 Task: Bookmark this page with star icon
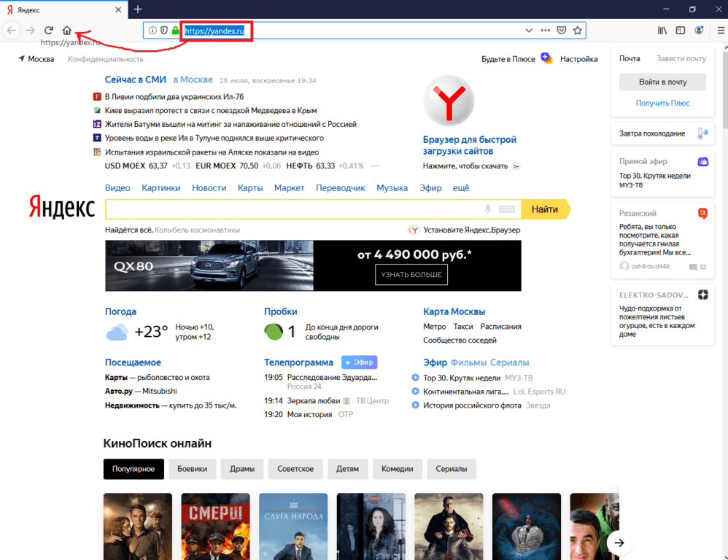click(x=578, y=31)
